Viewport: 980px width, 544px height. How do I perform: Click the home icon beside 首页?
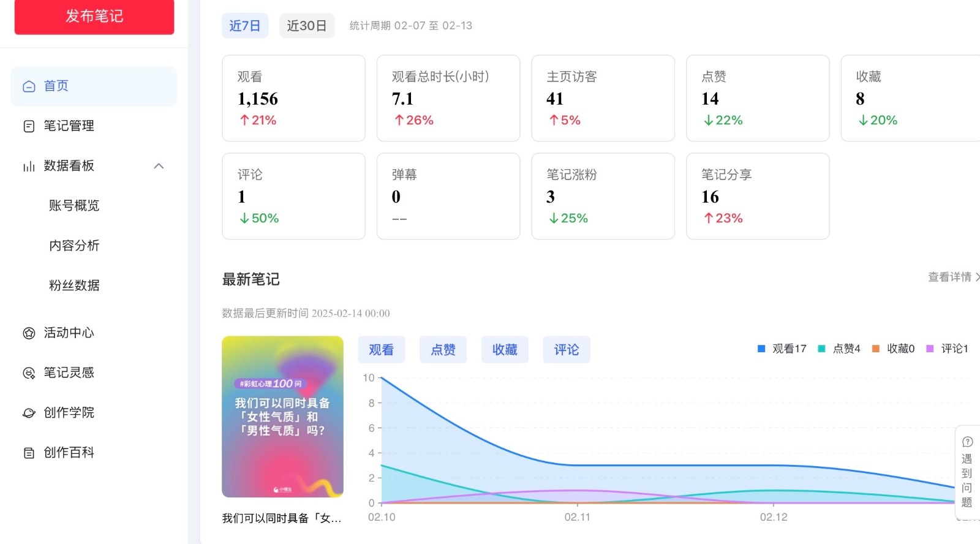[x=29, y=86]
